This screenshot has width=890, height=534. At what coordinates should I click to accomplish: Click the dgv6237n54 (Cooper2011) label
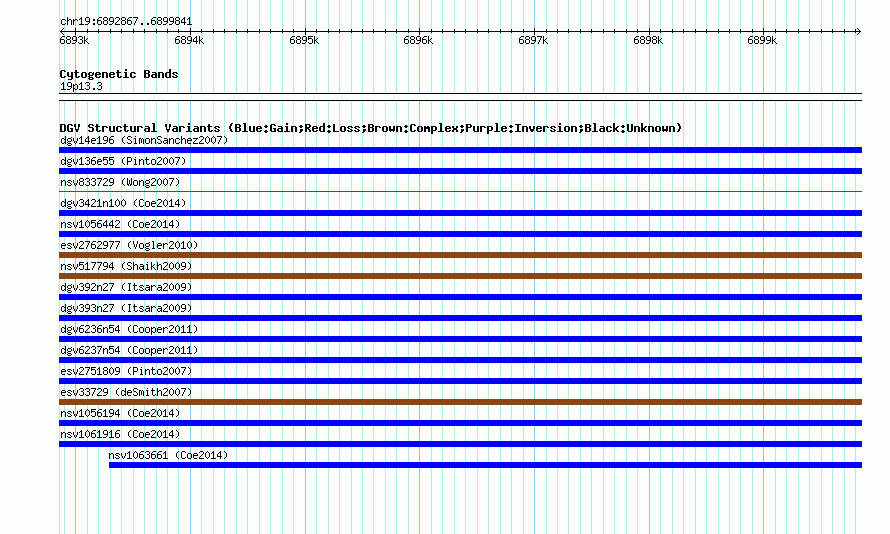pyautogui.click(x=129, y=350)
